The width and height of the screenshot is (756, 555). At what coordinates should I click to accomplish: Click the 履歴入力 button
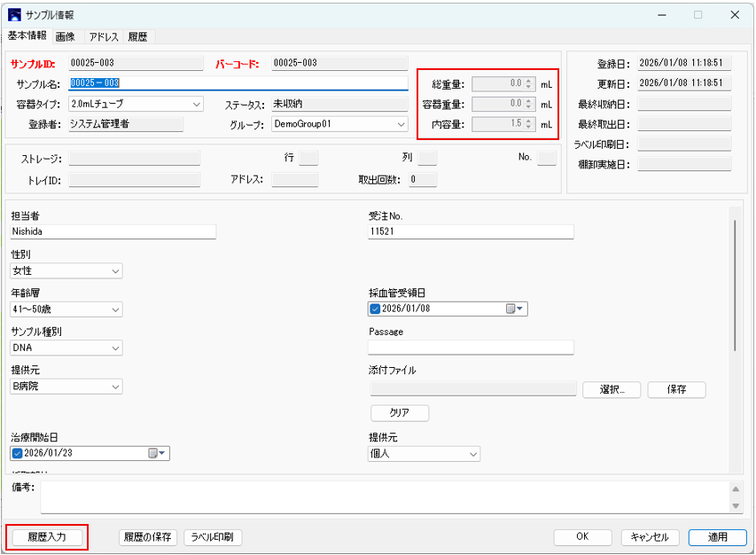(x=47, y=537)
